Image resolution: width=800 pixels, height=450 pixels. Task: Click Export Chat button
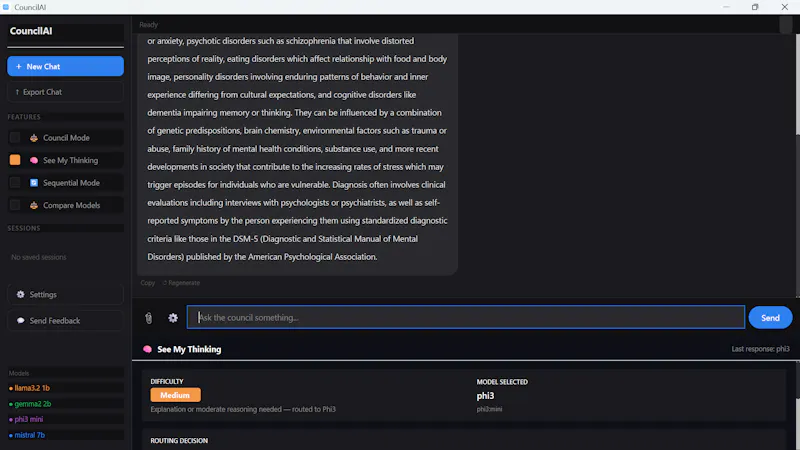(65, 92)
